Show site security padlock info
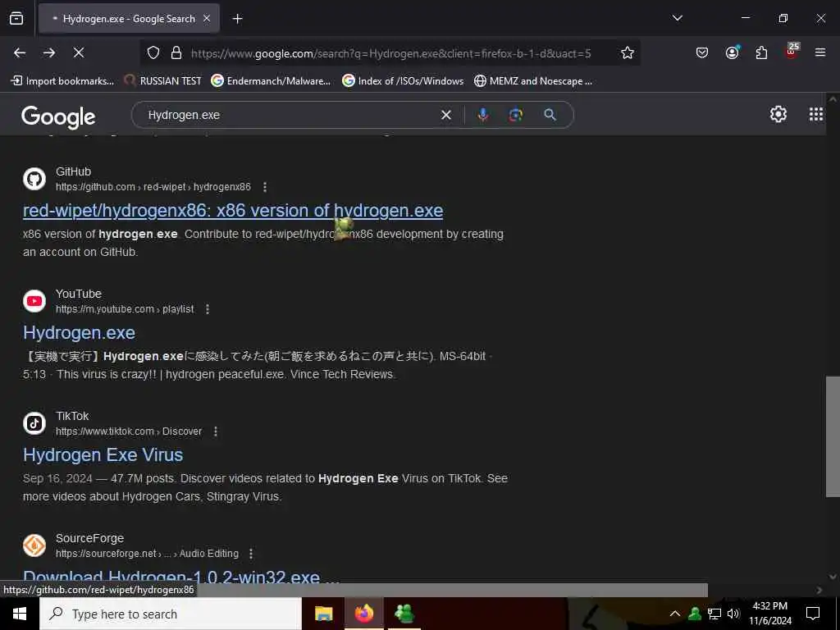Image resolution: width=840 pixels, height=630 pixels. pyautogui.click(x=176, y=53)
